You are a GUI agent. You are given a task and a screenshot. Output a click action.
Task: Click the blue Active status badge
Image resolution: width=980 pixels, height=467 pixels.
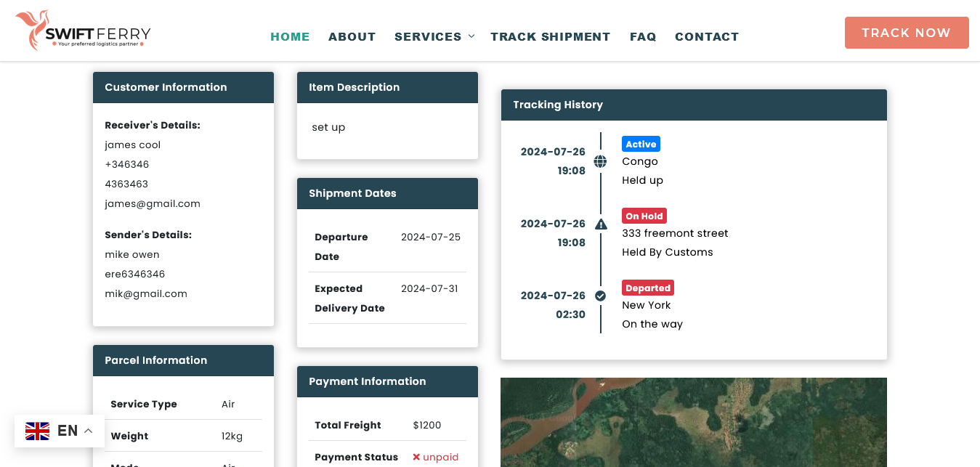click(641, 144)
